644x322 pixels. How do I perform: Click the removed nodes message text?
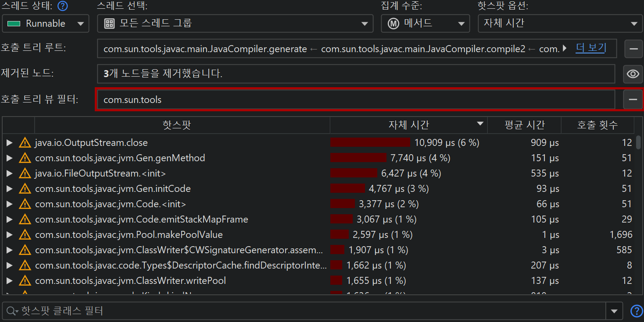(x=163, y=74)
